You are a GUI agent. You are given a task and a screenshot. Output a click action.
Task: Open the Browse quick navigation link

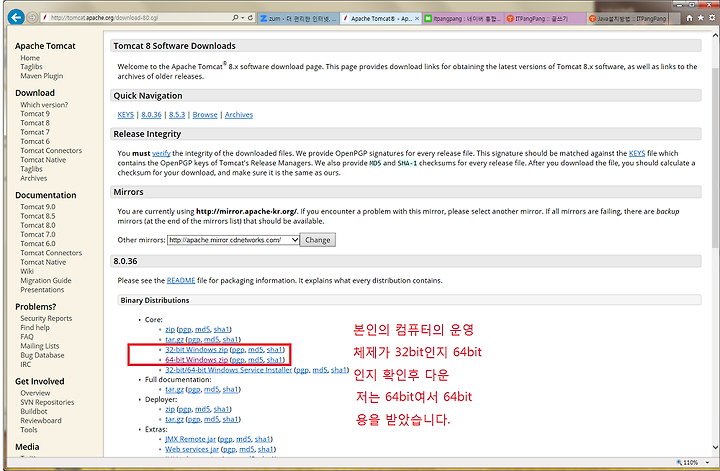pyautogui.click(x=205, y=115)
